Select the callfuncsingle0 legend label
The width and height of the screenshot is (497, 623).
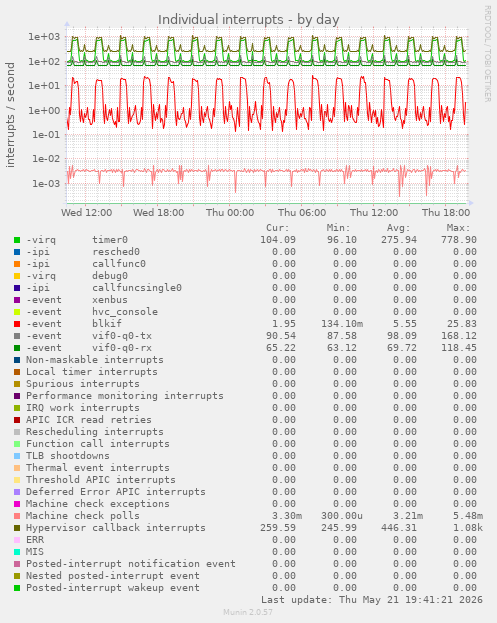point(137,288)
